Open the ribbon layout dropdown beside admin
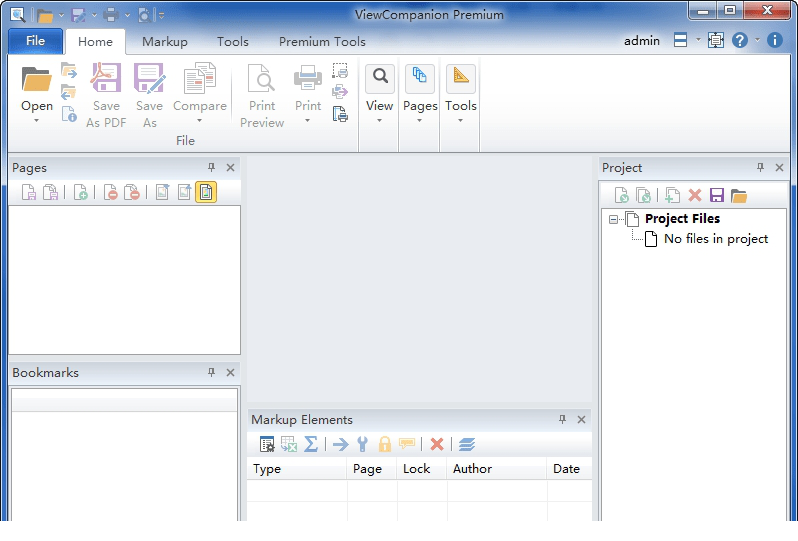This screenshot has height=541, width=798. (698, 40)
